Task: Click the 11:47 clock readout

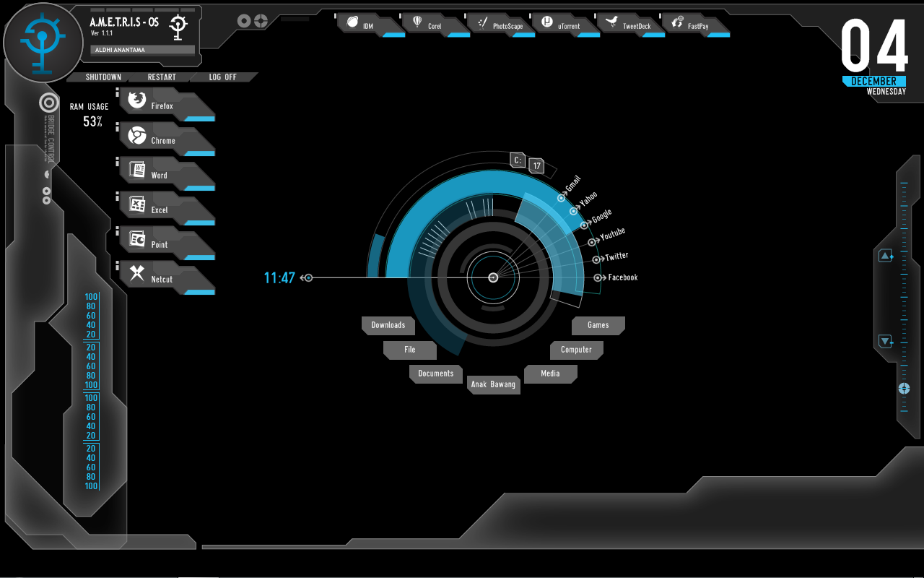Action: point(279,277)
